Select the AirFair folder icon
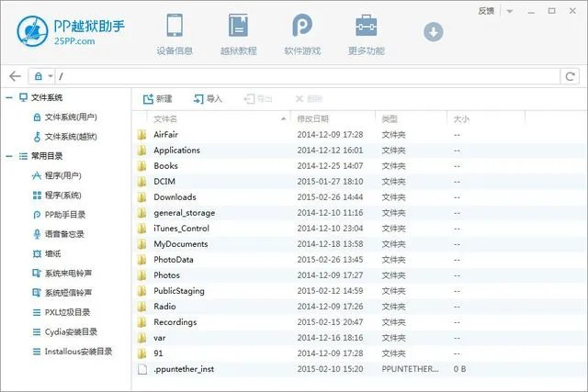The image size is (588, 392). (141, 135)
